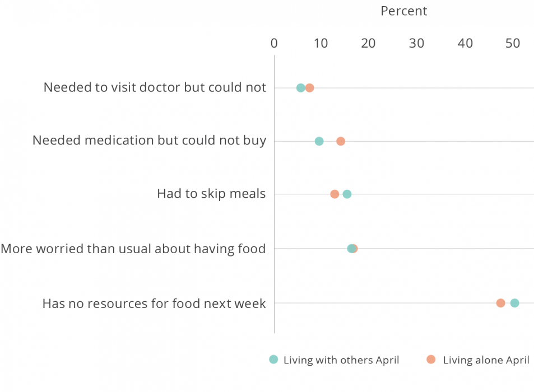This screenshot has height=392, width=534.
Task: Click axis tick label 30
Action: tap(417, 43)
